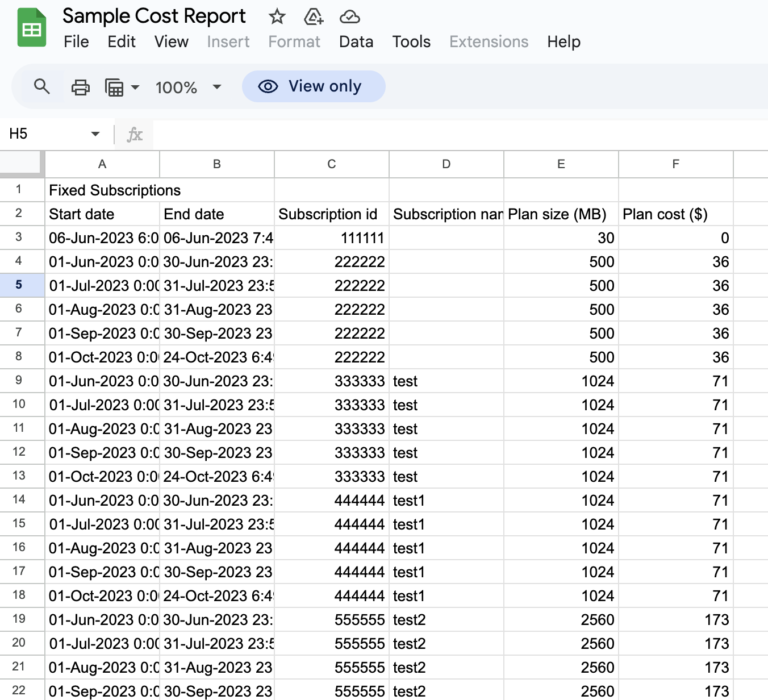
Task: Click test2 name cell in row 19
Action: (x=446, y=620)
